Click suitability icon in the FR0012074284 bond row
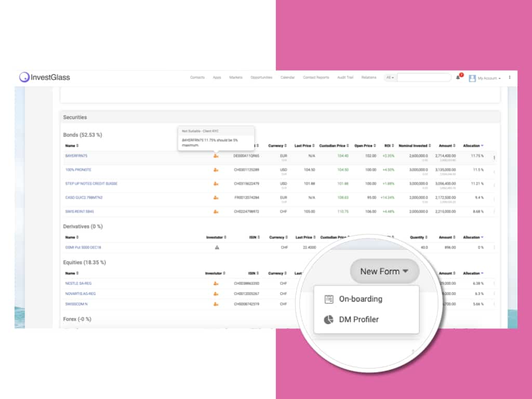 (x=216, y=198)
